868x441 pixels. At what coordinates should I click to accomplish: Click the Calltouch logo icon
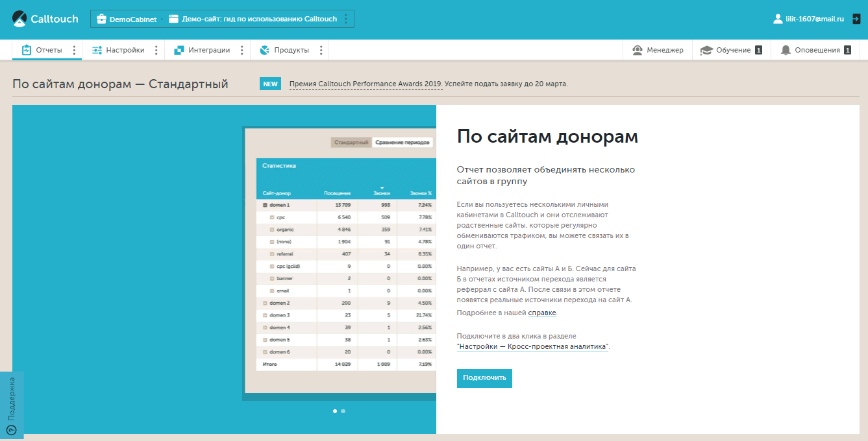(x=20, y=19)
